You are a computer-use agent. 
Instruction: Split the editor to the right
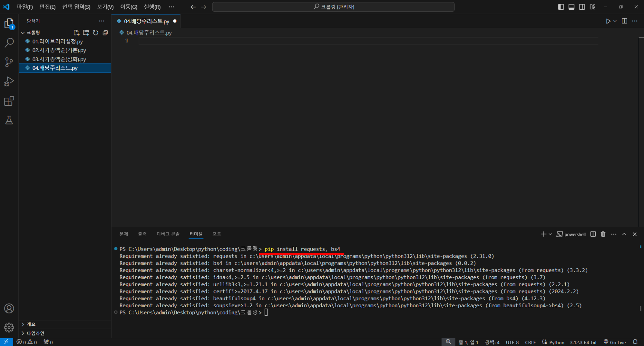pos(624,21)
